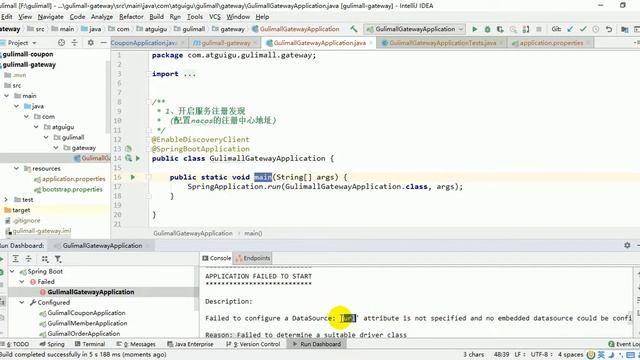Click Collapse All icon in Project panel

74,42
